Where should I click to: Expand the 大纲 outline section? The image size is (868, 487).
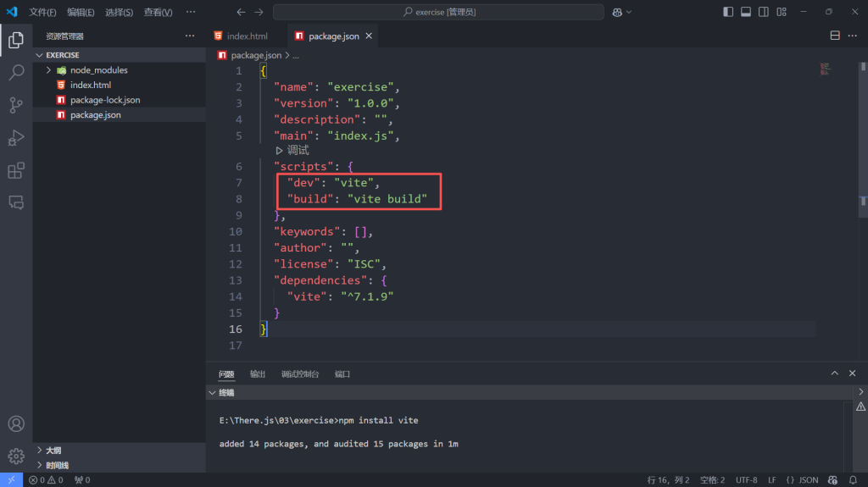click(x=39, y=451)
